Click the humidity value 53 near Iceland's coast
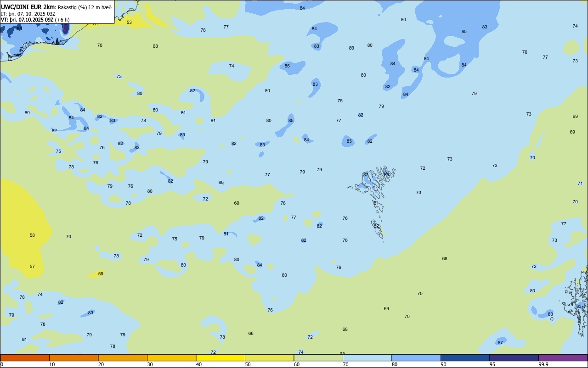Viewport: 588px width, 368px height. [129, 22]
